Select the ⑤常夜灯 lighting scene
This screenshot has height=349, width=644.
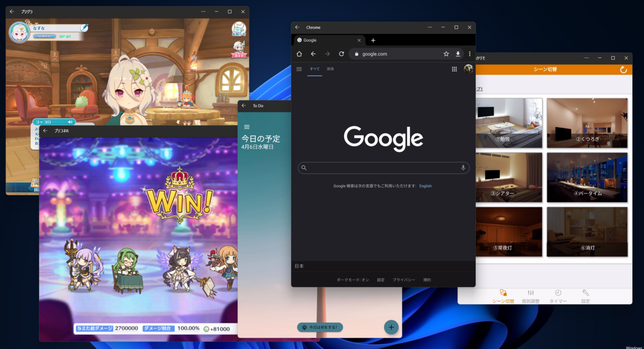pyautogui.click(x=509, y=232)
